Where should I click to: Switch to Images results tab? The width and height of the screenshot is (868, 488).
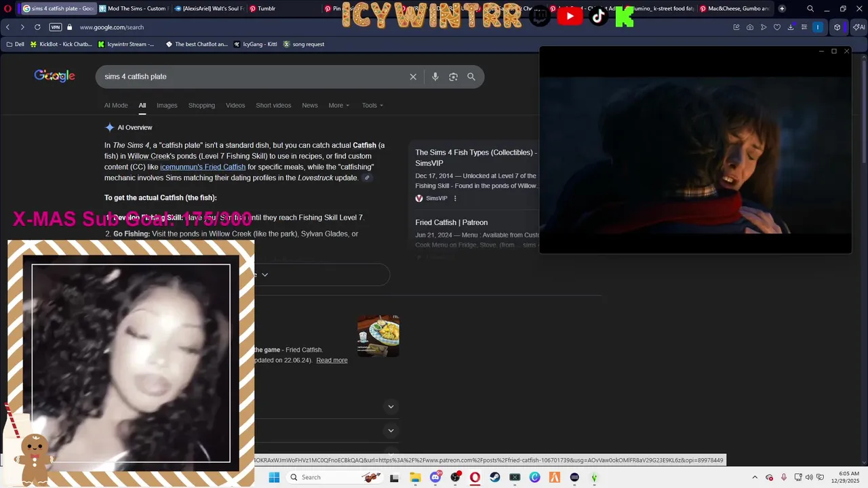167,105
